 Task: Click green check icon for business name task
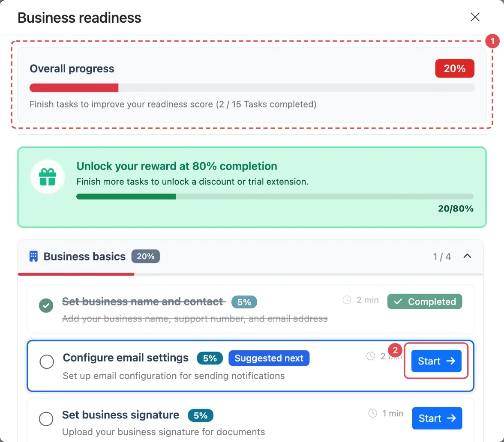point(46,305)
